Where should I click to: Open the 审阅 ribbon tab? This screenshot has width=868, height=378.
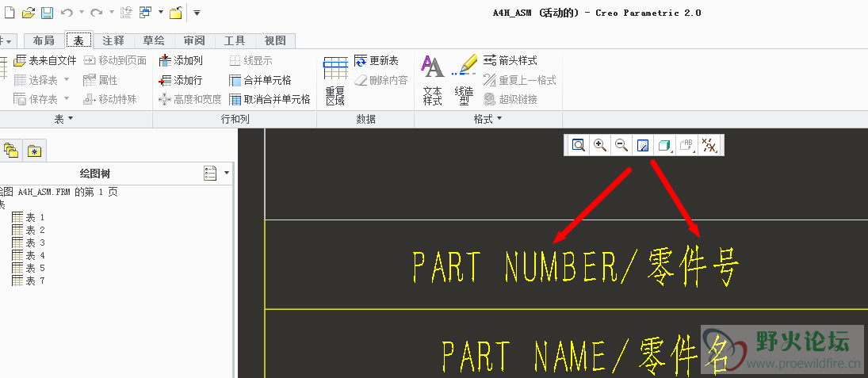[x=194, y=40]
